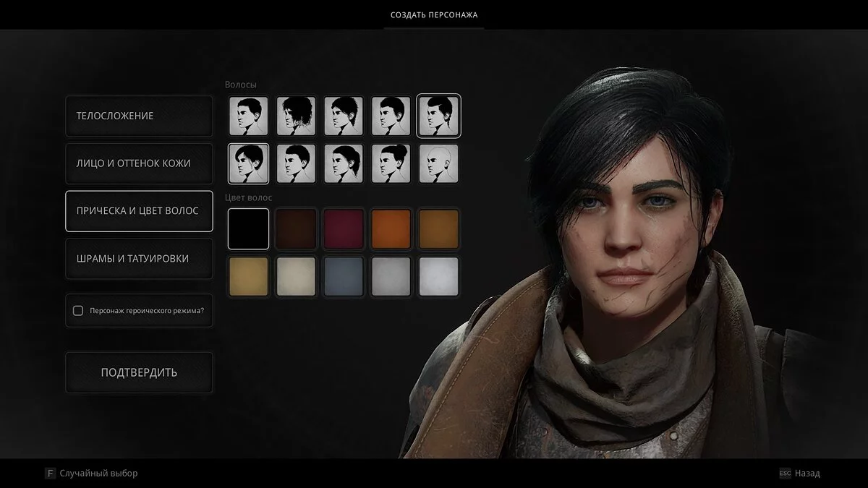Open the 'Лицо и оттенок кожи' section

click(139, 163)
